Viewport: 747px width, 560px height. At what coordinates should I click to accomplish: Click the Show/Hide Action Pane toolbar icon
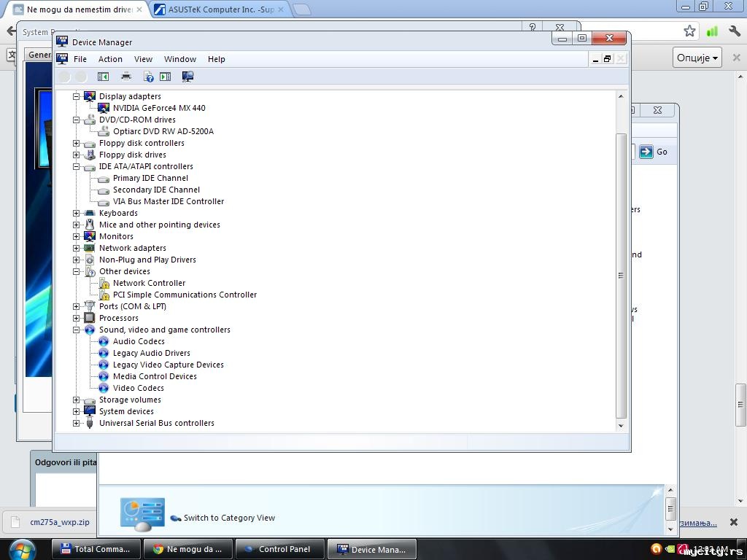[x=166, y=77]
